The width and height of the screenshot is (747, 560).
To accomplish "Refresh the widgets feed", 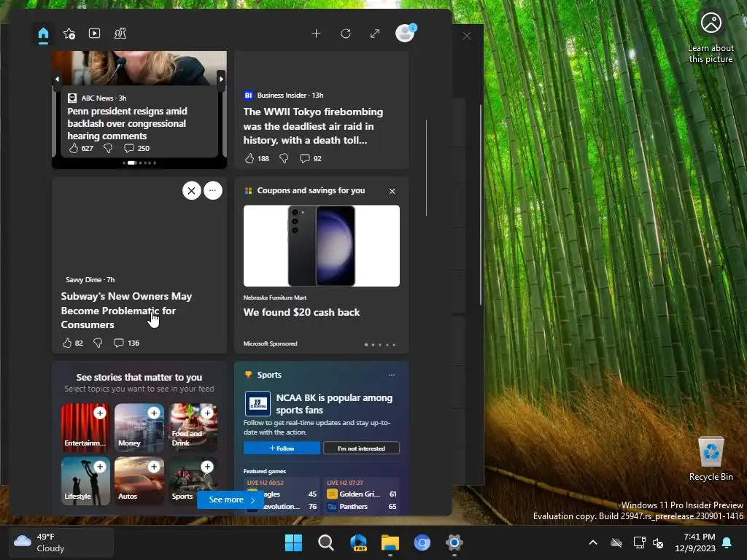I will coord(346,34).
